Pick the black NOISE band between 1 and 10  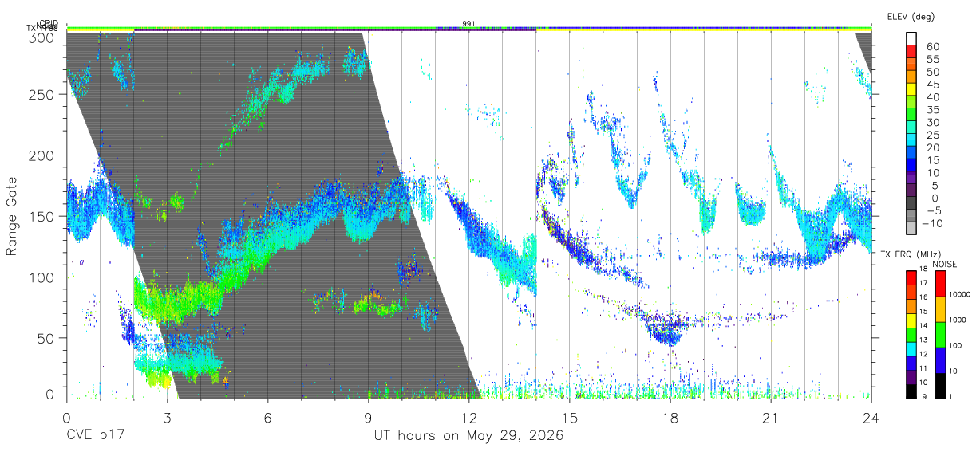(x=939, y=385)
